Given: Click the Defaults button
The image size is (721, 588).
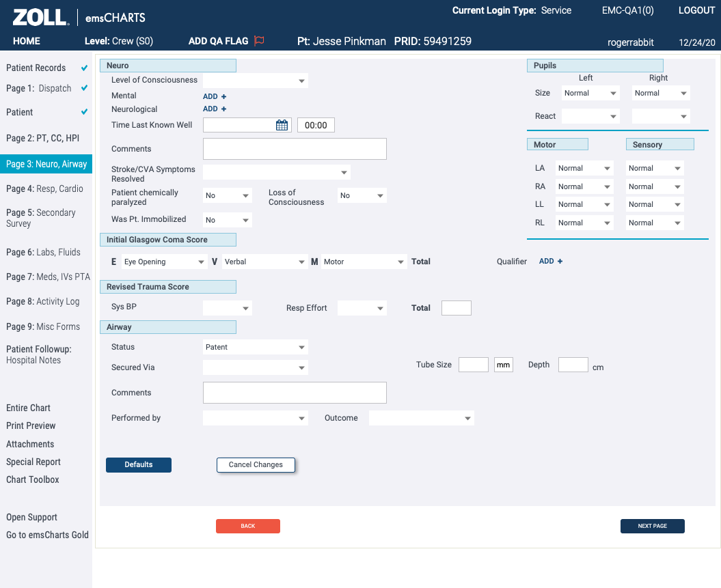Looking at the screenshot, I should pyautogui.click(x=139, y=464).
